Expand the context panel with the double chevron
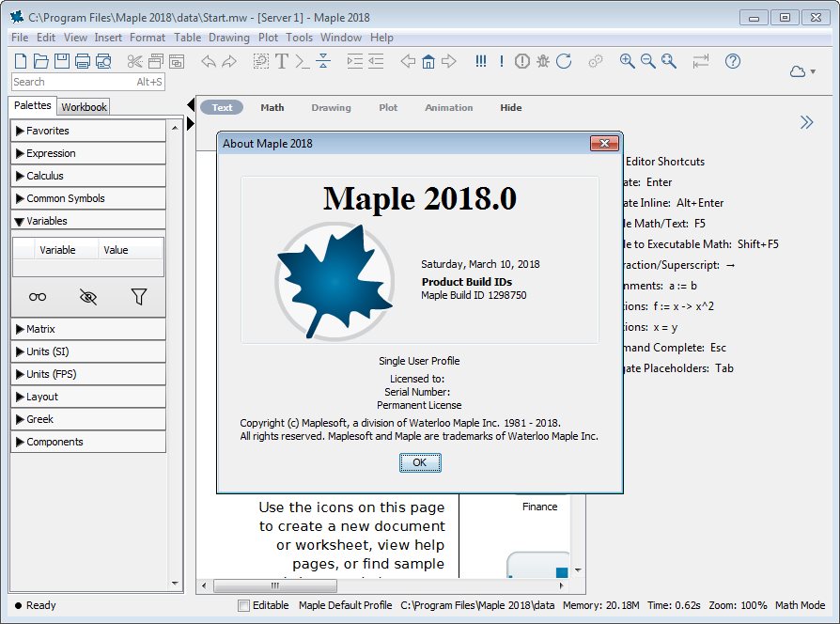Viewport: 840px width, 624px height. point(806,123)
